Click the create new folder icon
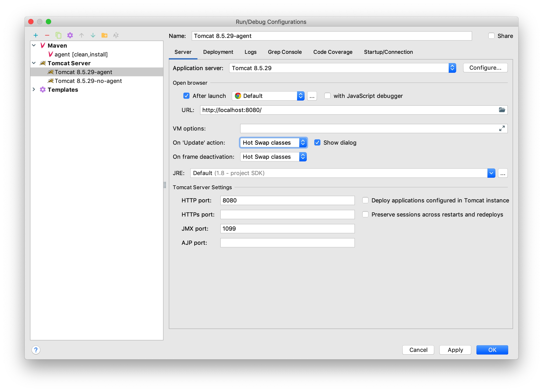 [x=104, y=35]
